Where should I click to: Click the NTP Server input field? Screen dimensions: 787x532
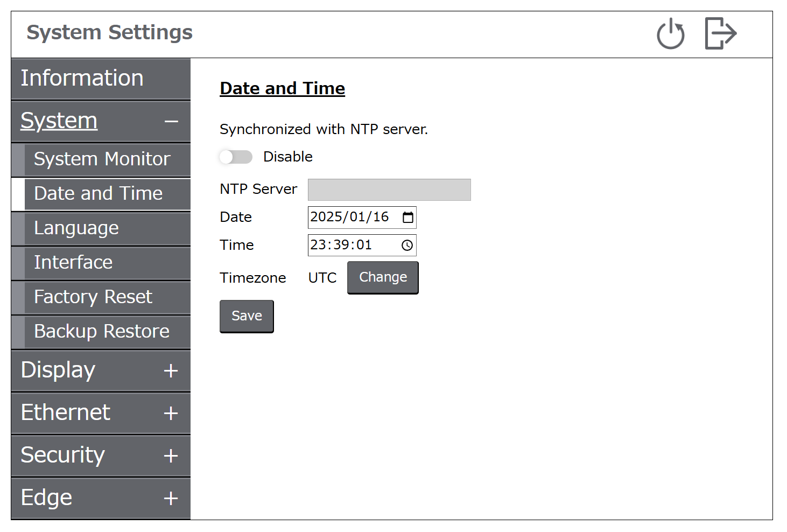point(389,190)
